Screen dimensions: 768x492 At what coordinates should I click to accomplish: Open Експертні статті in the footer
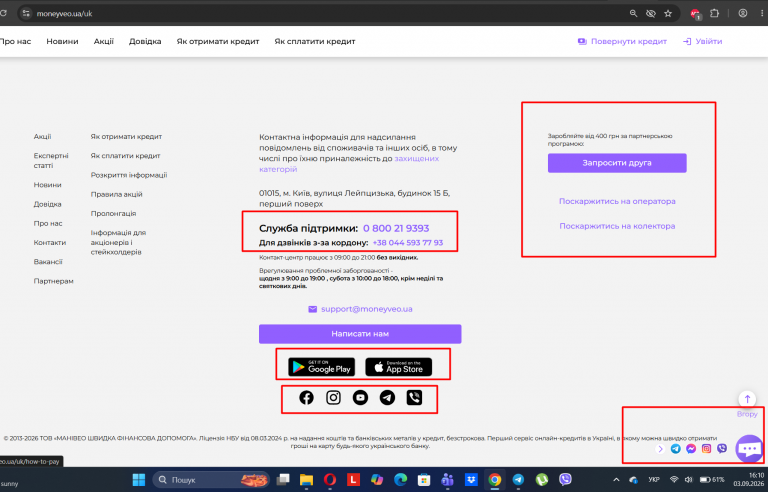point(51,161)
